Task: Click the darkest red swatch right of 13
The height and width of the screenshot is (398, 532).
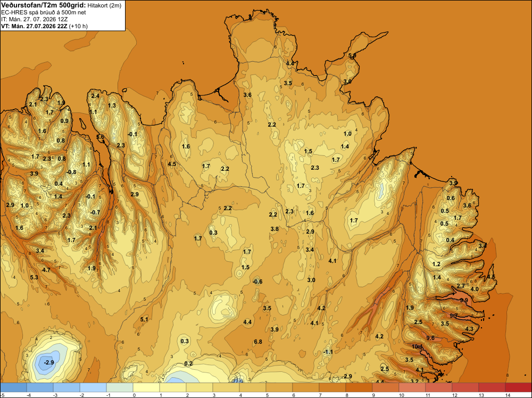Action: click(x=518, y=387)
